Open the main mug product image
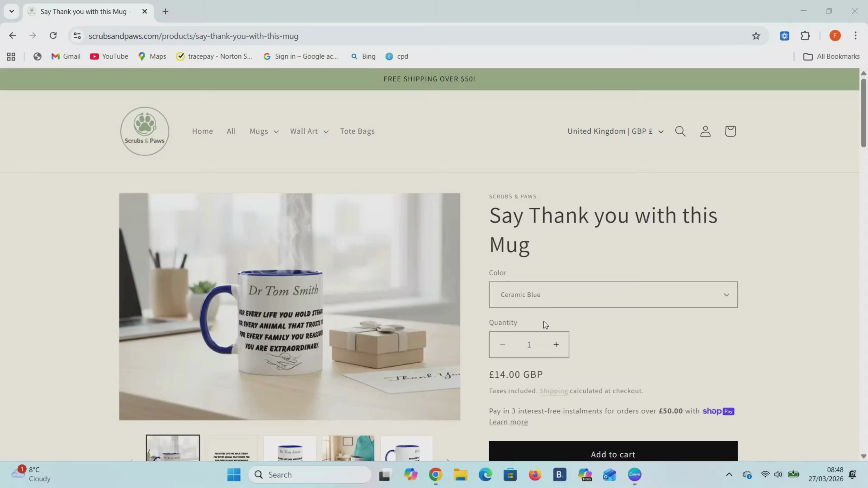868x488 pixels. (290, 307)
